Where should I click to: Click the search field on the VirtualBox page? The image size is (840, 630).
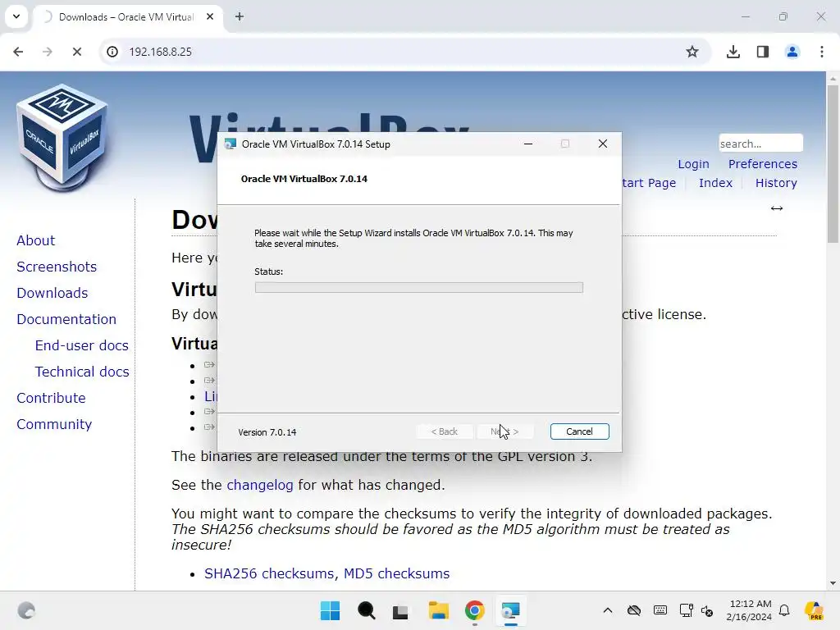[x=760, y=144]
